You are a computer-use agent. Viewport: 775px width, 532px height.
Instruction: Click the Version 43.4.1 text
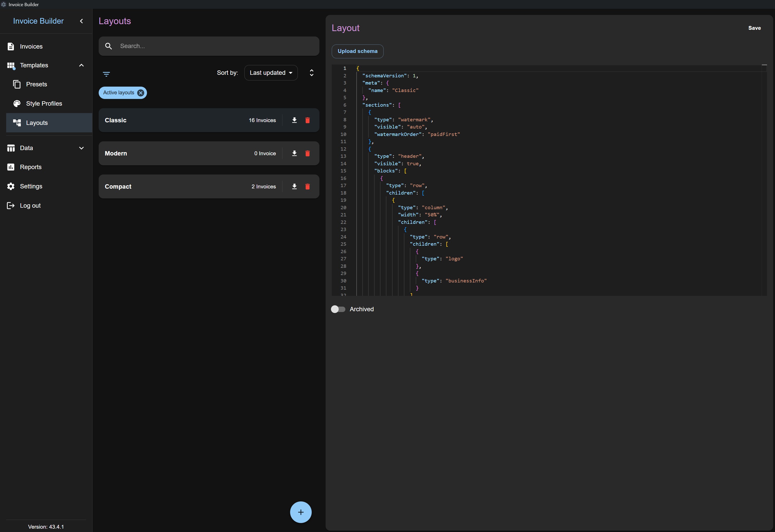pos(46,527)
